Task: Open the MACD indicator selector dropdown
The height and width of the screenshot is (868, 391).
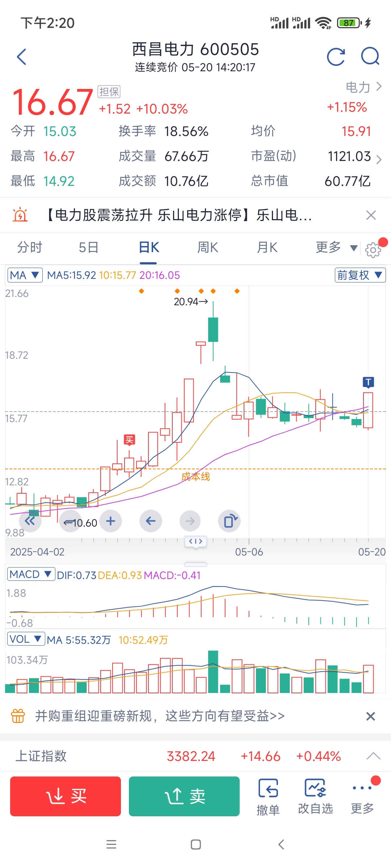Action: (x=31, y=574)
